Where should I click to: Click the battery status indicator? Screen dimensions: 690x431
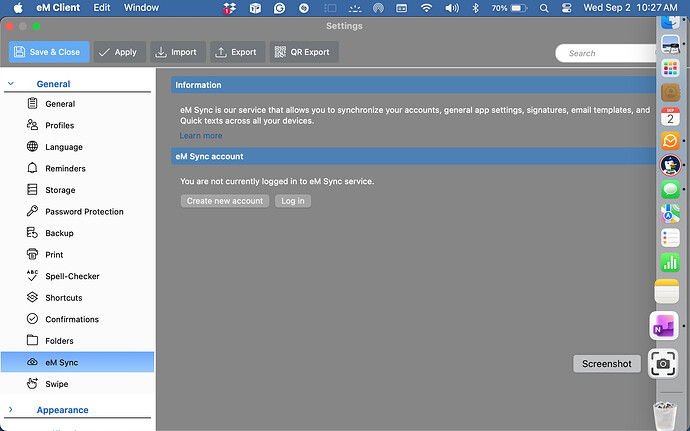[509, 8]
